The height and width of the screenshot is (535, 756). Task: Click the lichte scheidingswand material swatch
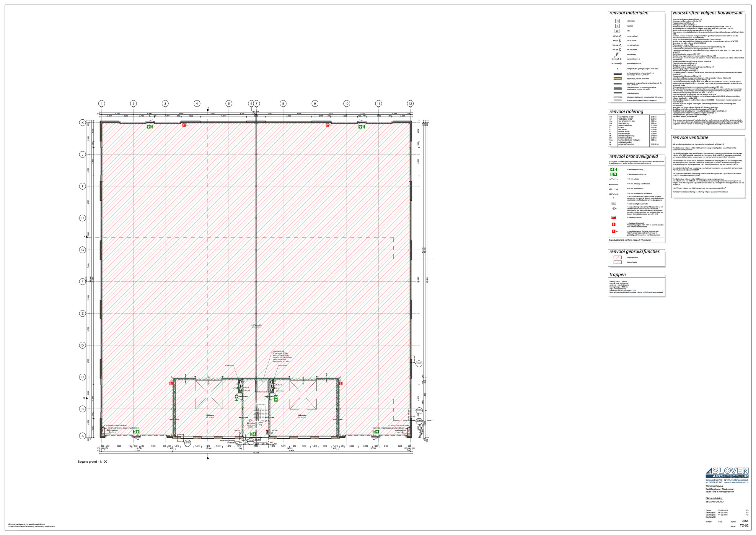(618, 100)
